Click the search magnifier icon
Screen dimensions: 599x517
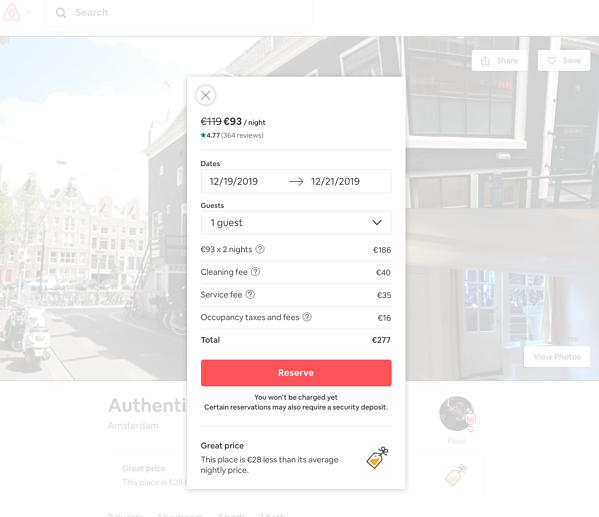tap(61, 13)
